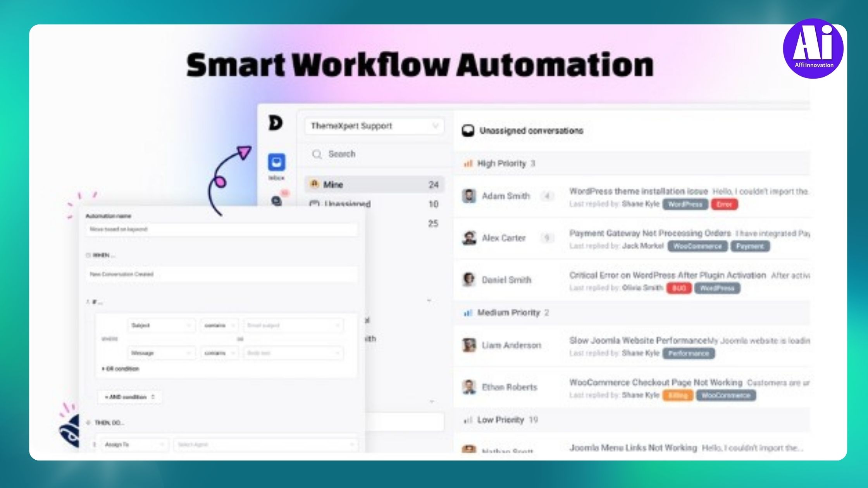Click the Affi Innovation logo badge
The image size is (868, 488).
[x=813, y=48]
